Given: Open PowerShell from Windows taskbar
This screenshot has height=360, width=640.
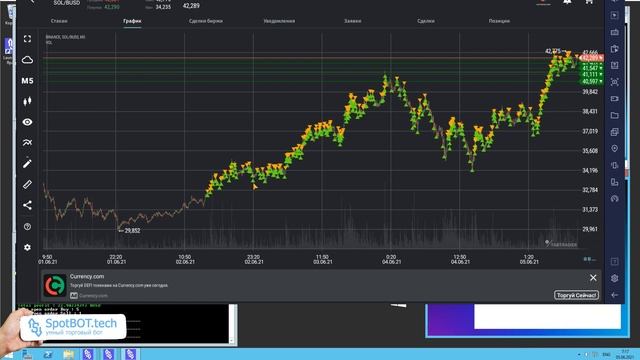Looking at the screenshot, I should point(48,354).
